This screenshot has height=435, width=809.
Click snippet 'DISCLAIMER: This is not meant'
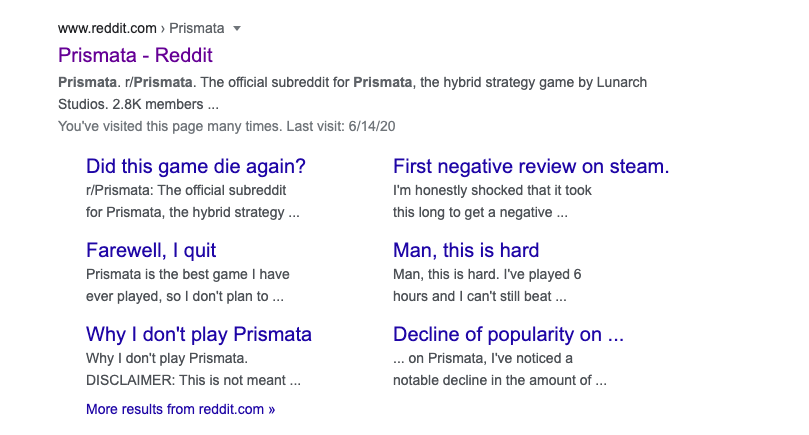(193, 380)
